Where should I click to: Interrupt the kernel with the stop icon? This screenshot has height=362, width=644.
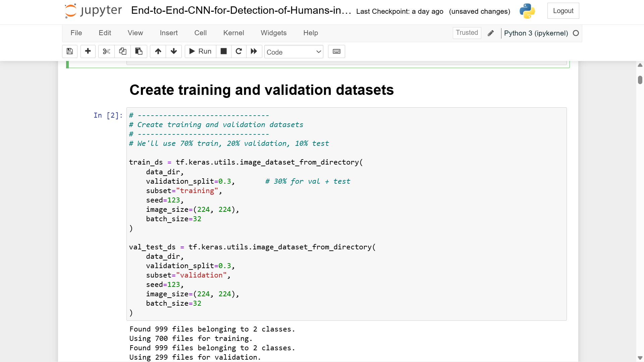click(224, 51)
